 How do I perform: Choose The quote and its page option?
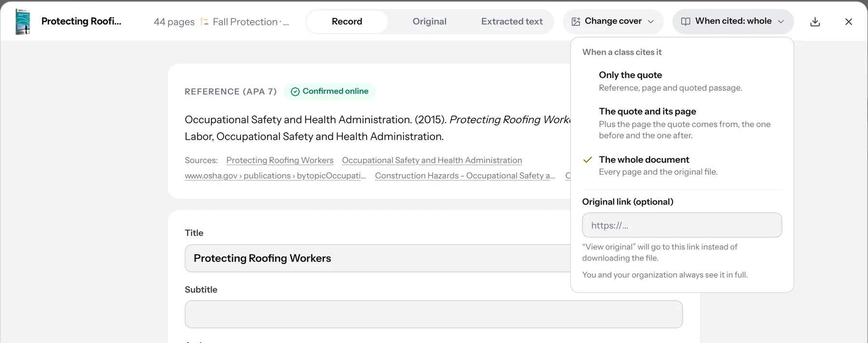point(682,123)
